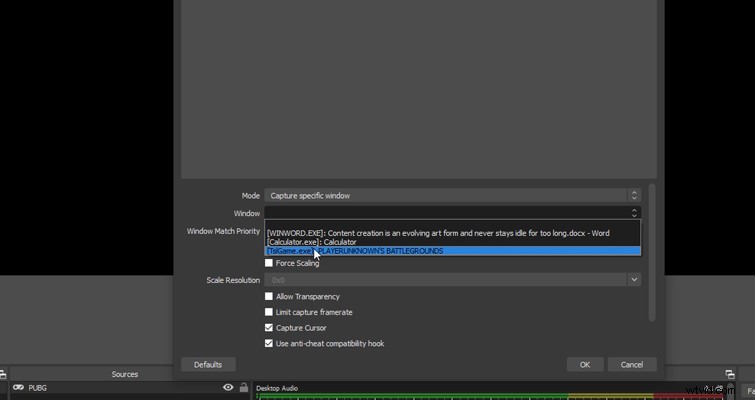Check Limit capture framerate
Screen dimensions: 755x400
269,312
